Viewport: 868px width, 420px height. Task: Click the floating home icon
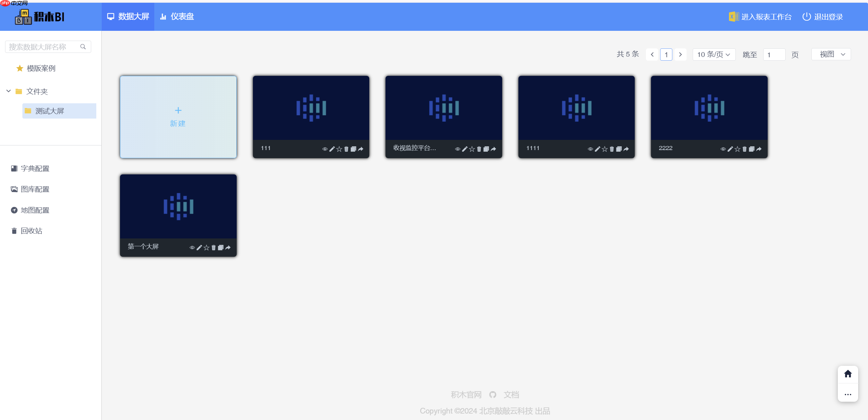click(x=848, y=374)
